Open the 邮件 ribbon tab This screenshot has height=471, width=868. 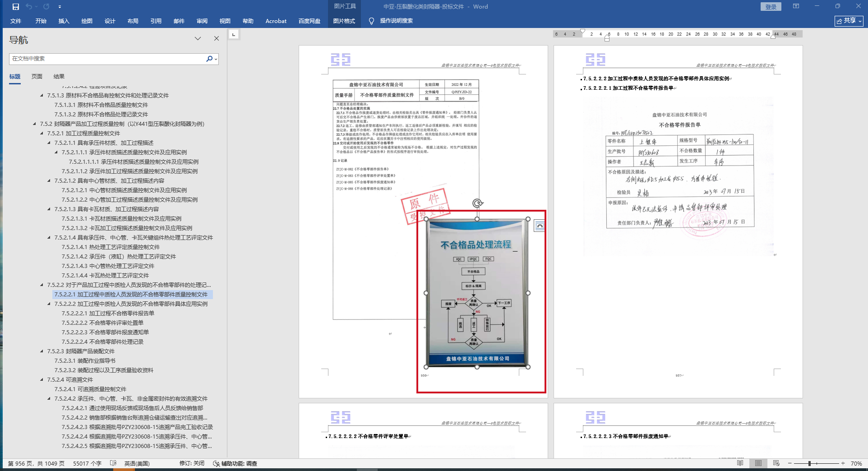coord(179,21)
